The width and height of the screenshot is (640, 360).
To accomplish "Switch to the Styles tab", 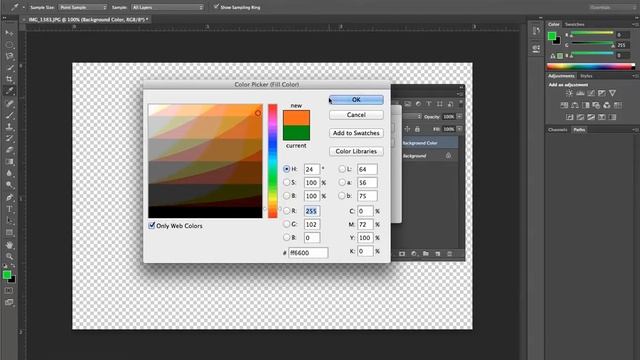I will pos(586,76).
